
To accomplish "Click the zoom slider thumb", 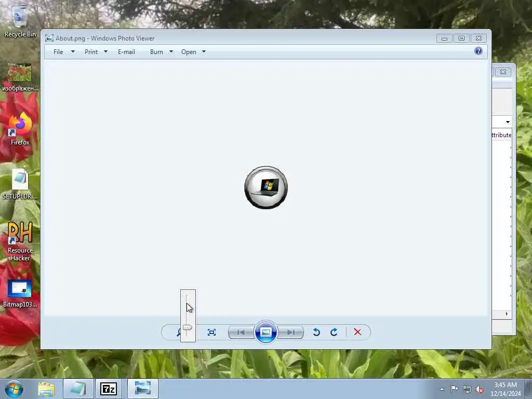I will [x=187, y=327].
